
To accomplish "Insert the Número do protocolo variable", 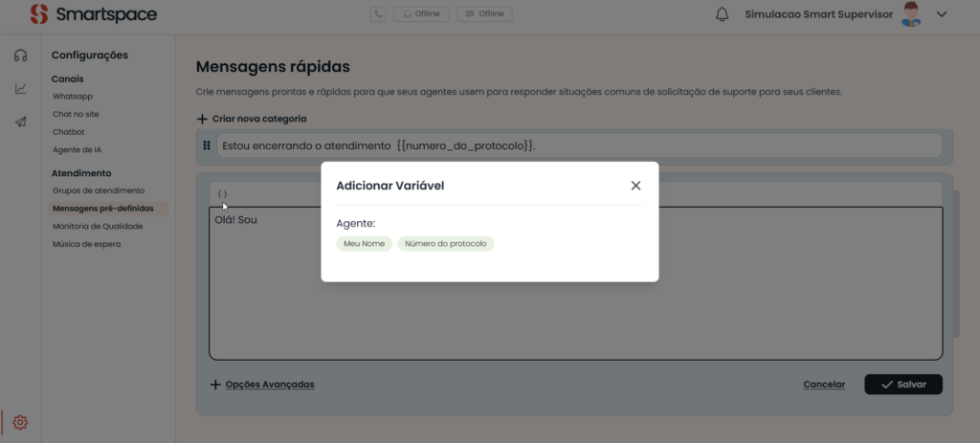I will [445, 244].
